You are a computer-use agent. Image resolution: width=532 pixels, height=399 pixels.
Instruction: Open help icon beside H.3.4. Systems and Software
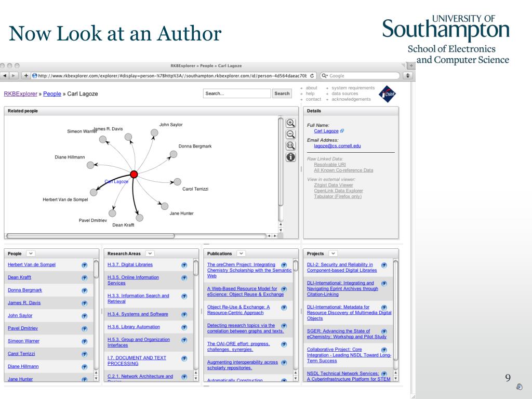point(184,315)
